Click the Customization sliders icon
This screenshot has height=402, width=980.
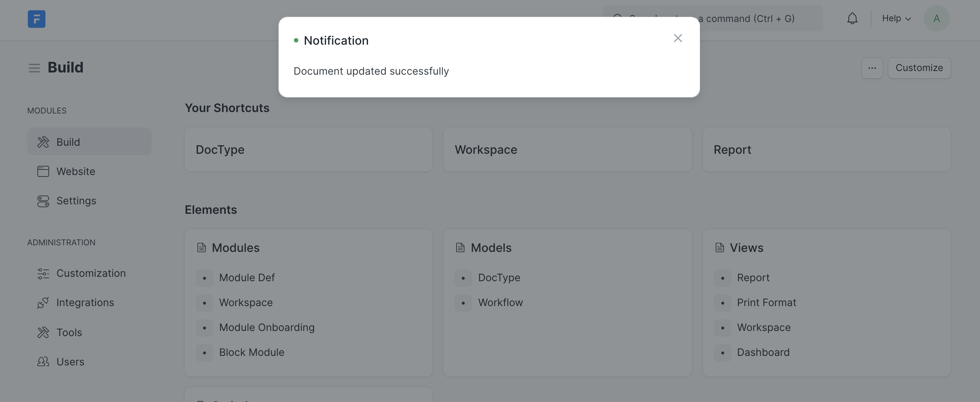click(x=43, y=273)
